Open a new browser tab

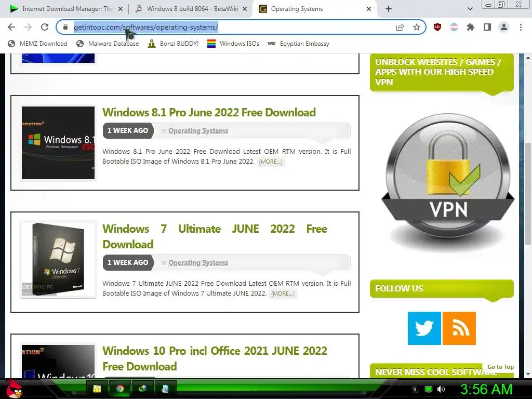tap(389, 9)
